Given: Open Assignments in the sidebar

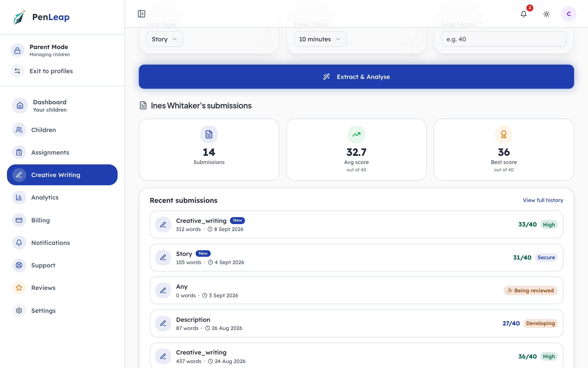Looking at the screenshot, I should [x=62, y=152].
